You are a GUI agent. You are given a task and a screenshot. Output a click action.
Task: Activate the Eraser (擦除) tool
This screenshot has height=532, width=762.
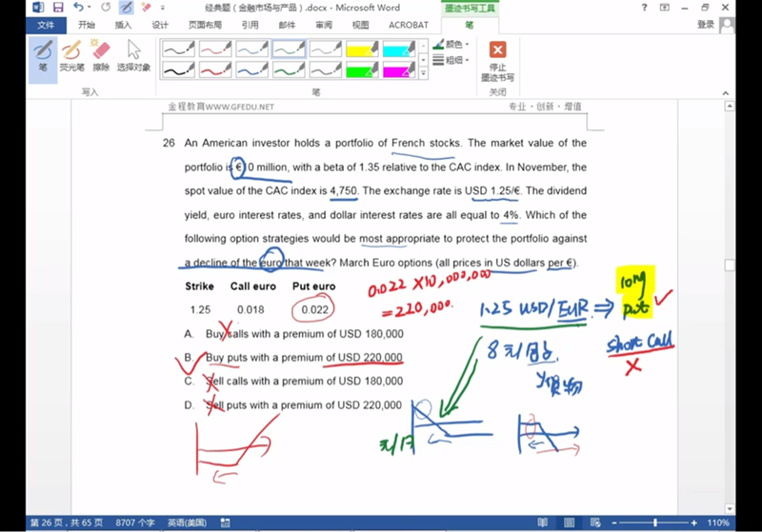point(101,58)
